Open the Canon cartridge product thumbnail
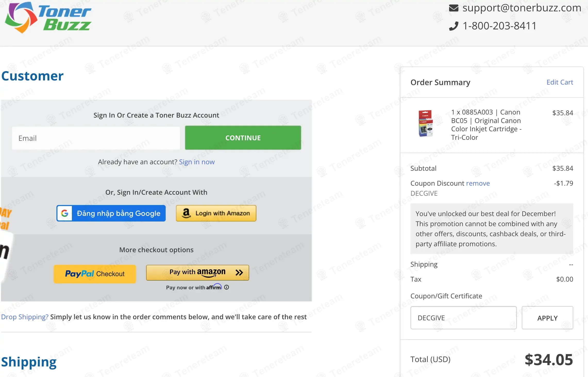 tap(426, 124)
